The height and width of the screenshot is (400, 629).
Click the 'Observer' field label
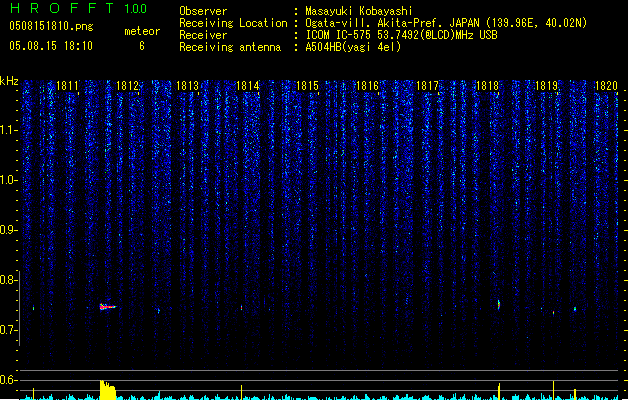tap(203, 11)
